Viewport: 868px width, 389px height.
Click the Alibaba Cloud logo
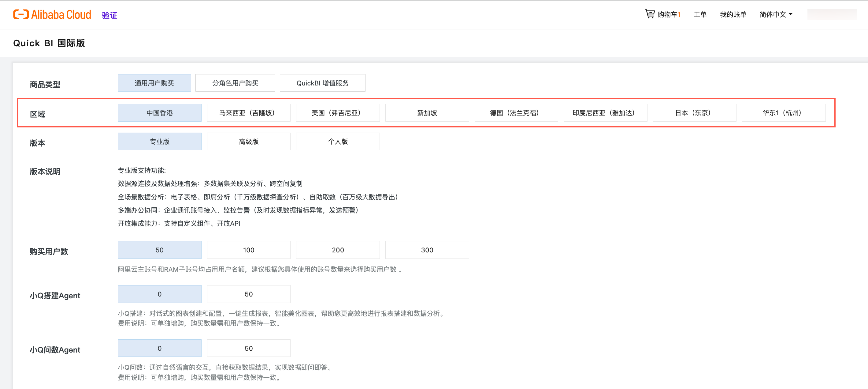coord(52,14)
